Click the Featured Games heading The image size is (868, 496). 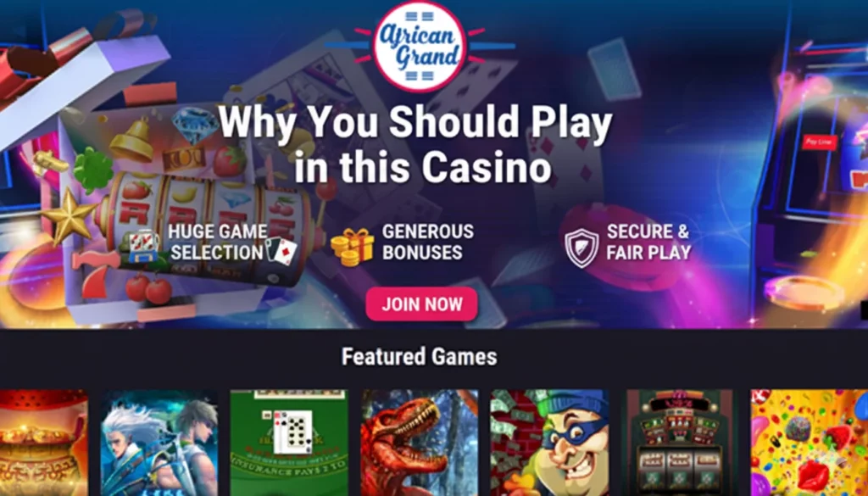tap(419, 356)
